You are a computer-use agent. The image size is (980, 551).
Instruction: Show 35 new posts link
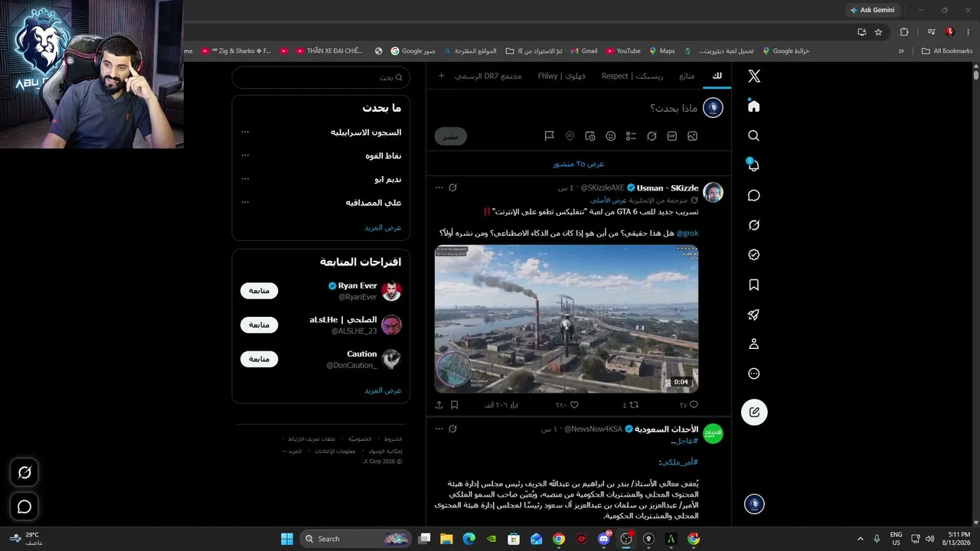coord(579,164)
